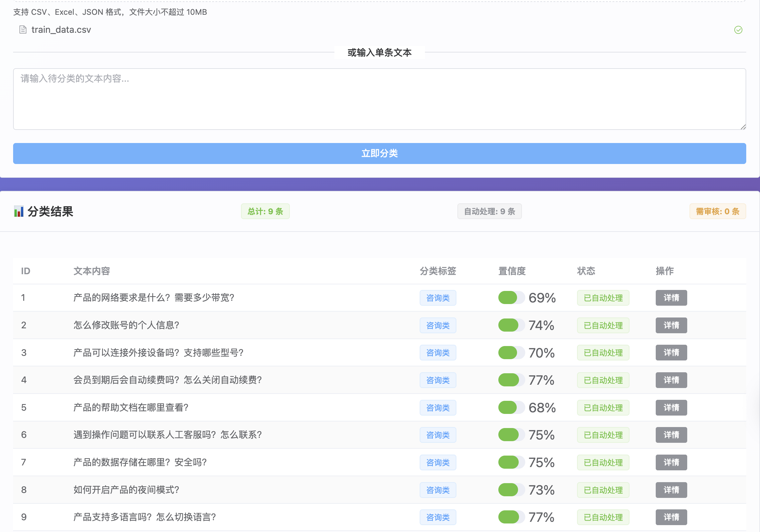Image resolution: width=760 pixels, height=532 pixels.
Task: Open 详情 for row 1
Action: click(671, 297)
